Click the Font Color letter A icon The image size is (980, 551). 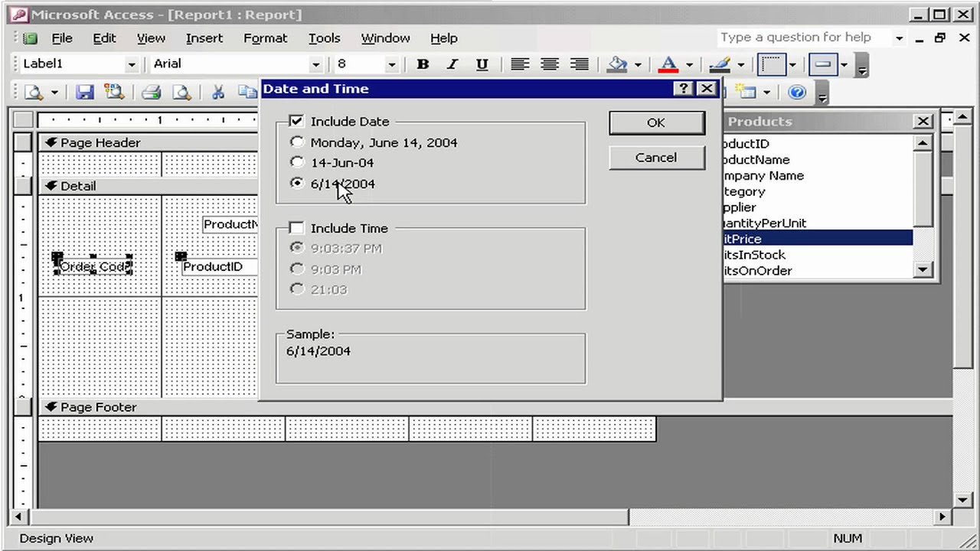coord(668,64)
